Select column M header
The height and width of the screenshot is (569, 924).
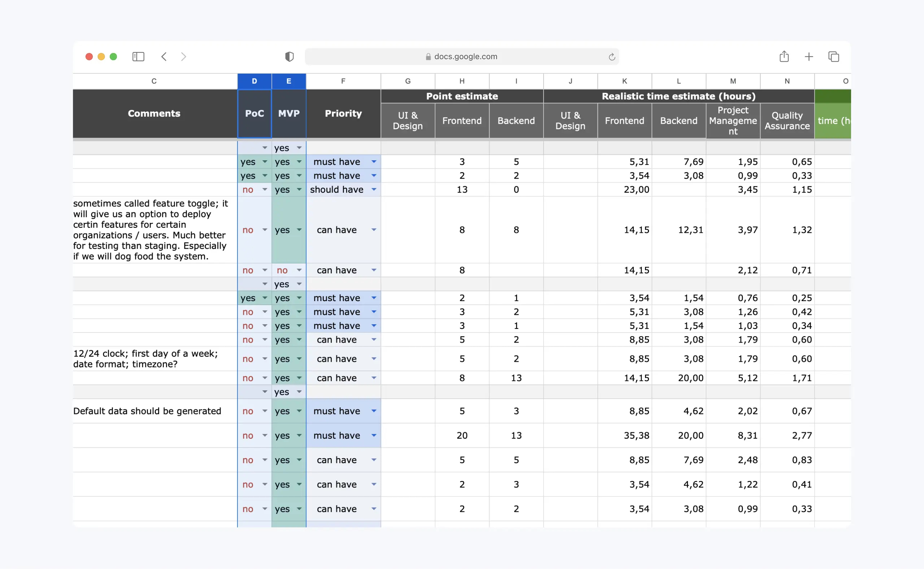point(733,81)
